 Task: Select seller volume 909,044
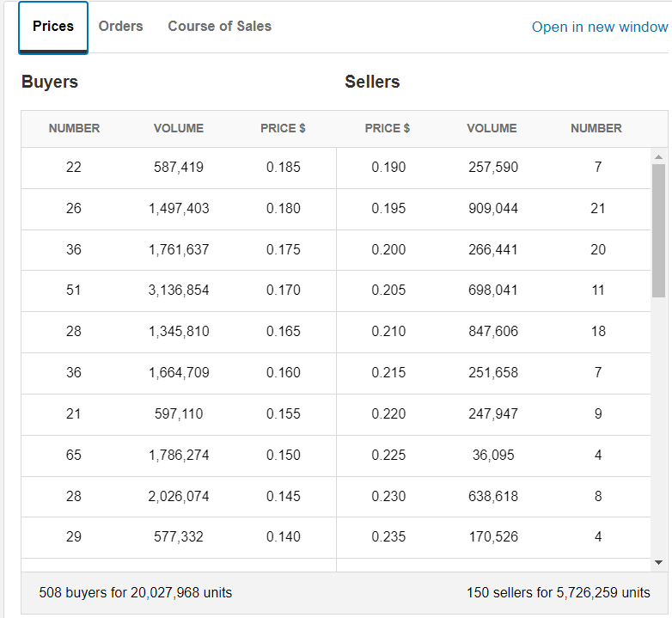[493, 208]
